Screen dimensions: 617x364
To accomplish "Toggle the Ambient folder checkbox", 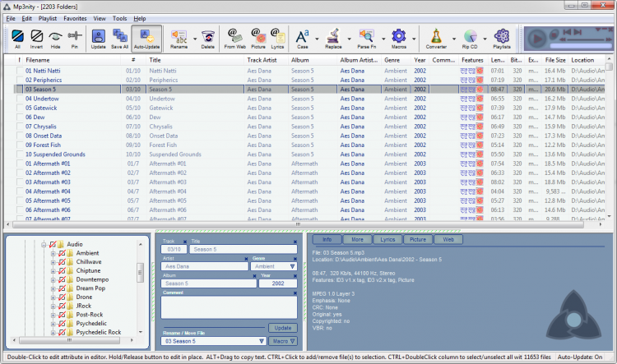I will tap(62, 253).
